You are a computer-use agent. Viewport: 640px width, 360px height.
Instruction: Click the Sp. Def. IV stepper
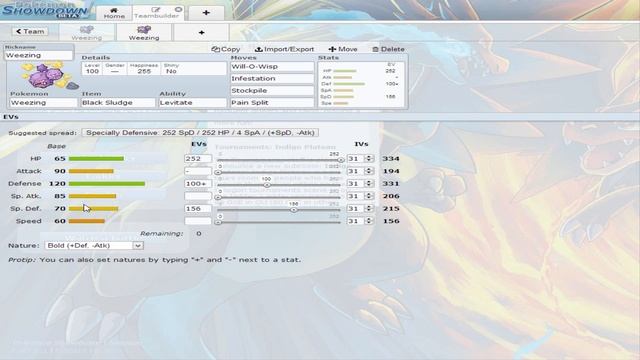[369, 209]
